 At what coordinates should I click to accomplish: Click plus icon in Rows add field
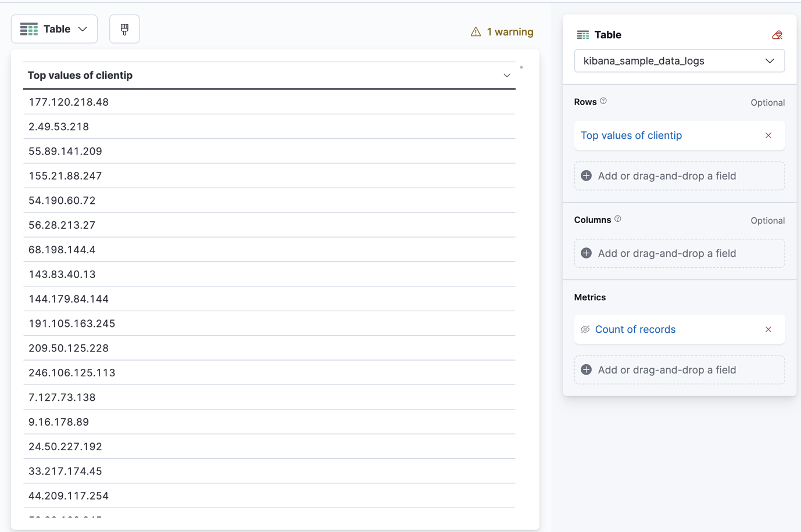(587, 176)
